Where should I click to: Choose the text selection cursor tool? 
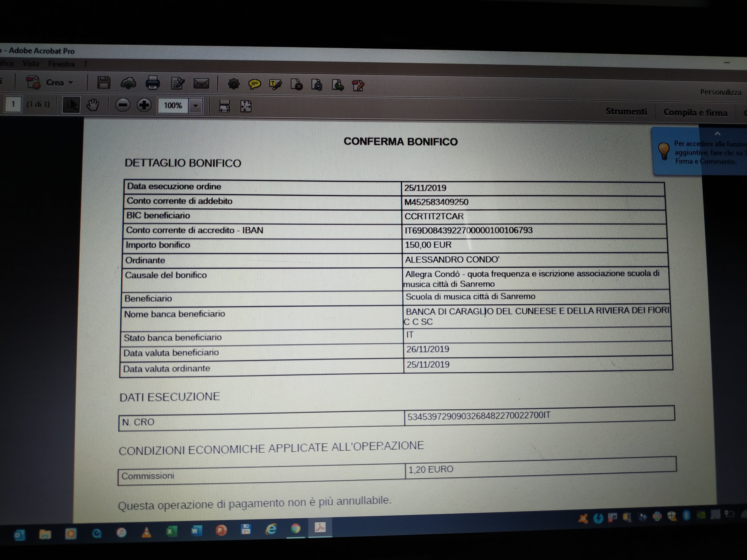click(x=71, y=105)
